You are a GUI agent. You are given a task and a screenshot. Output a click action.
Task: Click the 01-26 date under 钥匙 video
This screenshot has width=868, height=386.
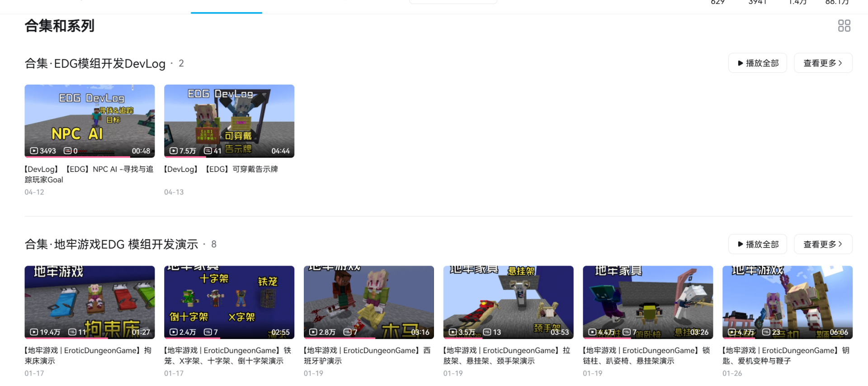point(732,373)
